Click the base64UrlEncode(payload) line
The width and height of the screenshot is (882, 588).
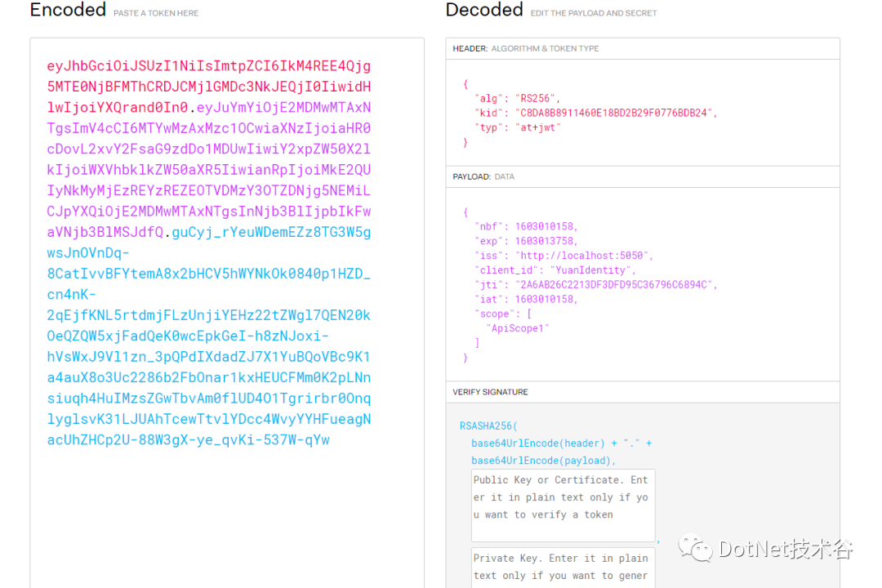tap(543, 461)
